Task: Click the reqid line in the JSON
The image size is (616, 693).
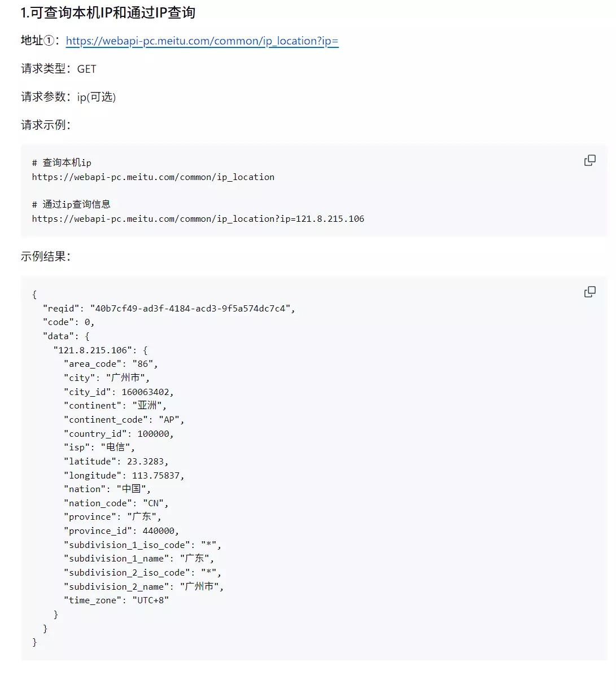Action: [169, 308]
